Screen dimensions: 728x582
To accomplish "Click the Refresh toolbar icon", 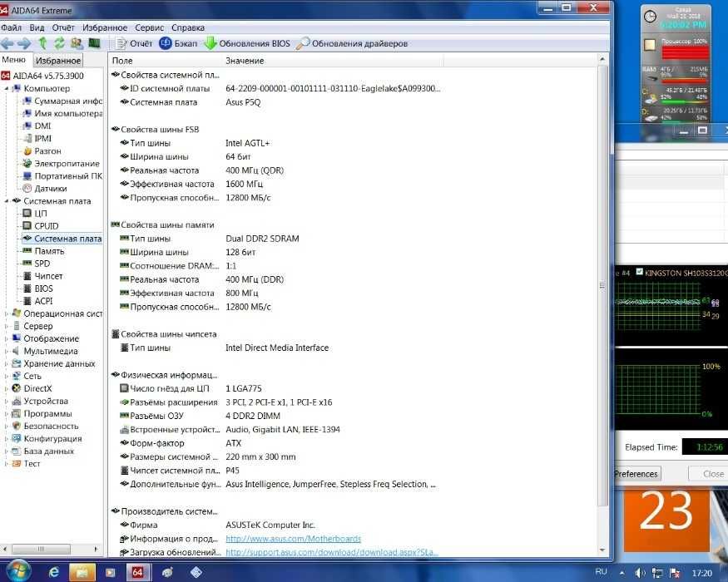I will tap(59, 43).
